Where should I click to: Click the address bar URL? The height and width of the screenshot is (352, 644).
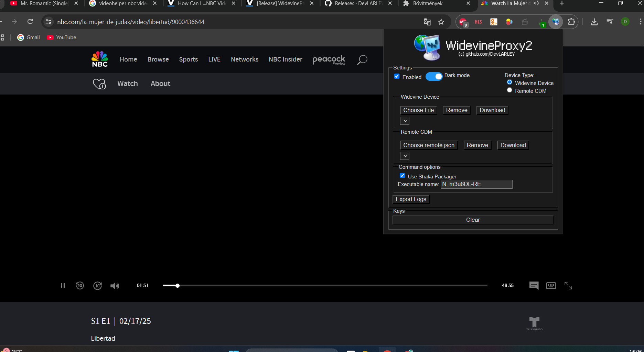(x=131, y=22)
